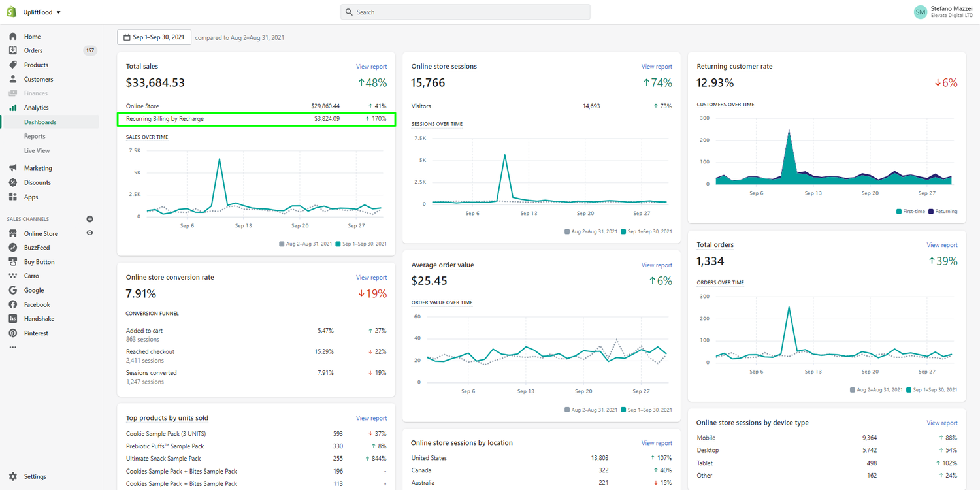This screenshot has height=490, width=980.
Task: Click Cookie Sample Pack (3 UNITS) row
Action: tap(256, 434)
